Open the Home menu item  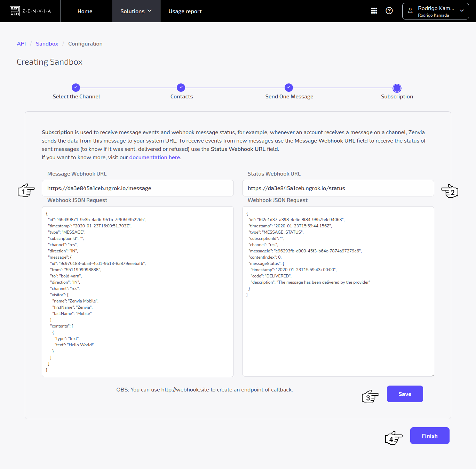pyautogui.click(x=85, y=11)
